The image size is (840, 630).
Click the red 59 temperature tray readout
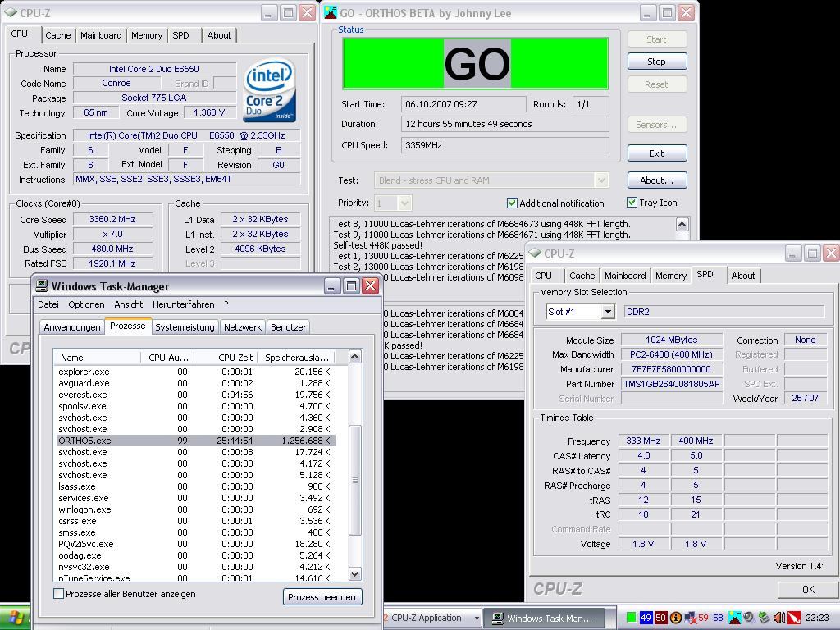click(703, 618)
